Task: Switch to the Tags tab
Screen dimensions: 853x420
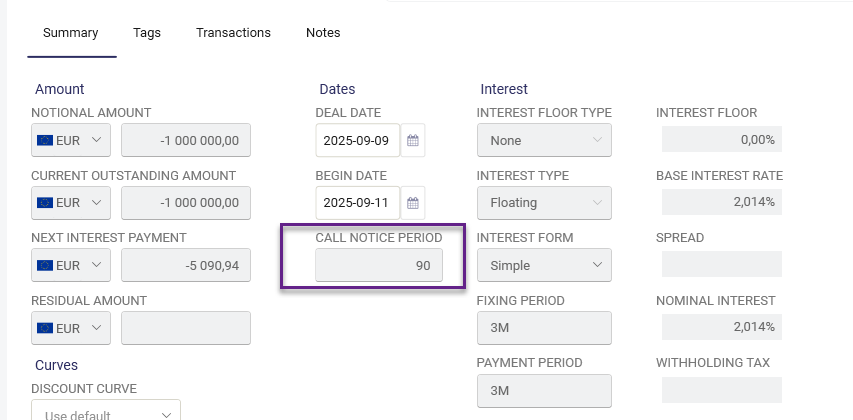Action: pyautogui.click(x=147, y=33)
